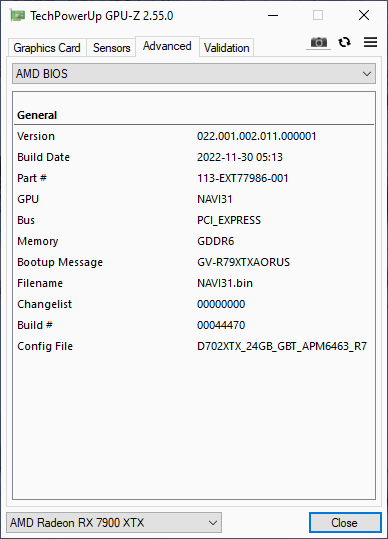Click the TechPowerUp GPU-Z 2.55.0 title text
The height and width of the screenshot is (539, 388).
[102, 16]
